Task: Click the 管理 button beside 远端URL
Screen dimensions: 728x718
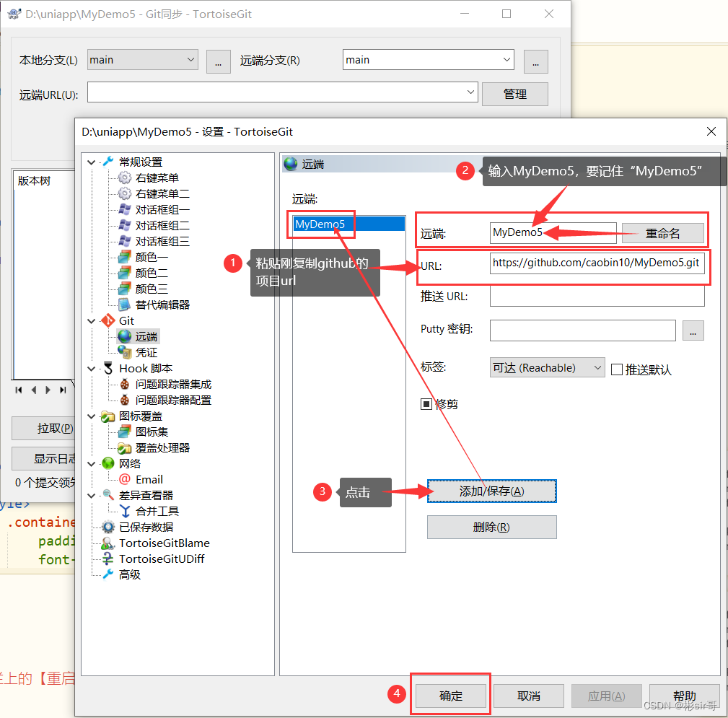Action: (x=514, y=94)
